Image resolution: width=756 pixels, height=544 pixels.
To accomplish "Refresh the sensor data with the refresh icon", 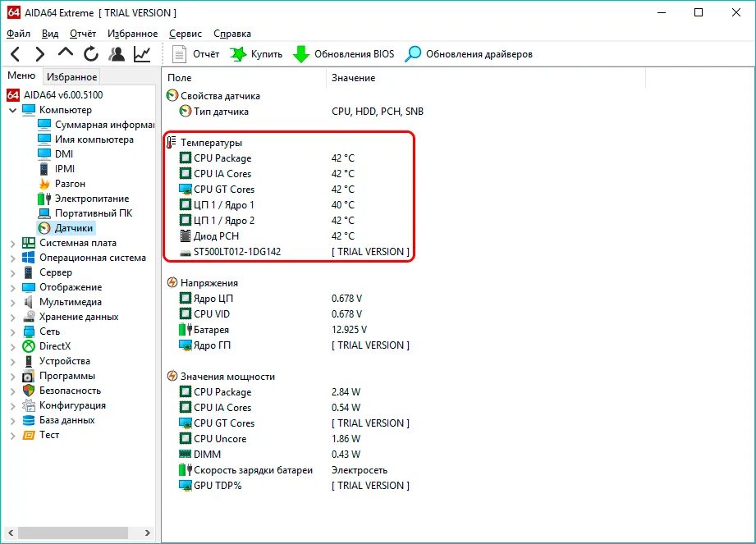I will click(x=90, y=54).
